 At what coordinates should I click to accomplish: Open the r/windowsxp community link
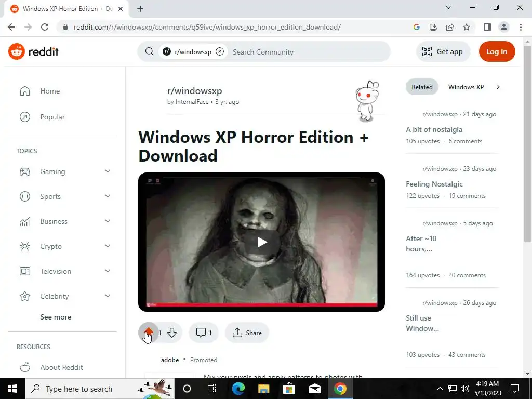pos(194,91)
